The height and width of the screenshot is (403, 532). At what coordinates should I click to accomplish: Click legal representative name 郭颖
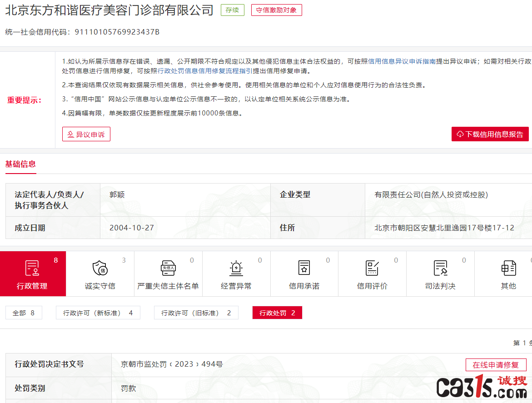(117, 195)
